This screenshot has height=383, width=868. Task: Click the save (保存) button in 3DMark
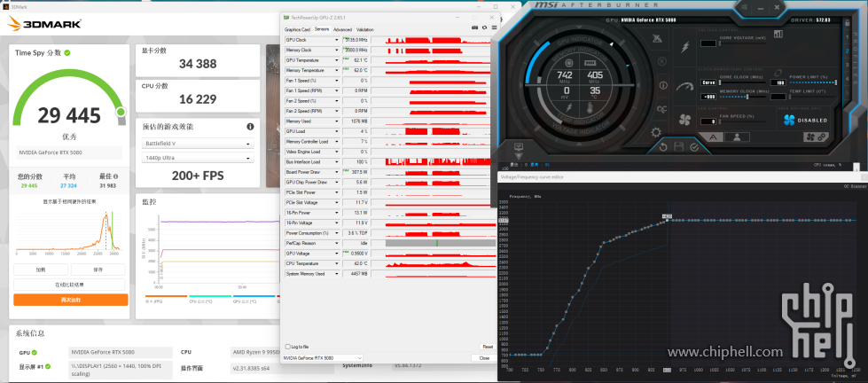[98, 270]
